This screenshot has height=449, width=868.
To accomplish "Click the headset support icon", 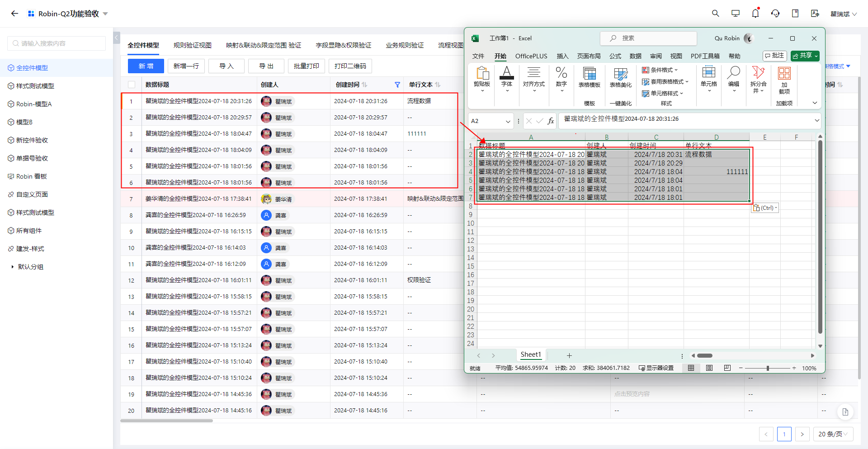I will [x=775, y=14].
